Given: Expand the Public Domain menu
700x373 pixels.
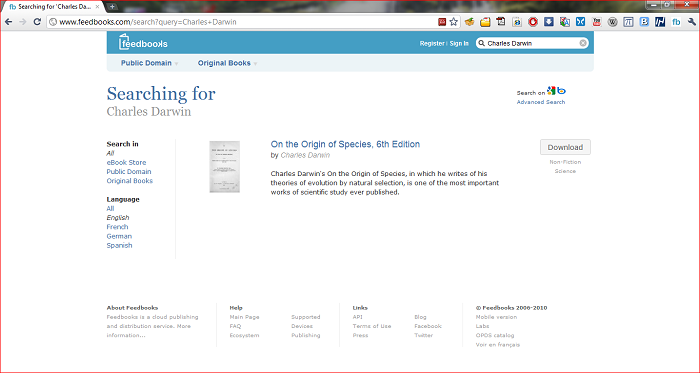Looking at the screenshot, I should coord(150,63).
